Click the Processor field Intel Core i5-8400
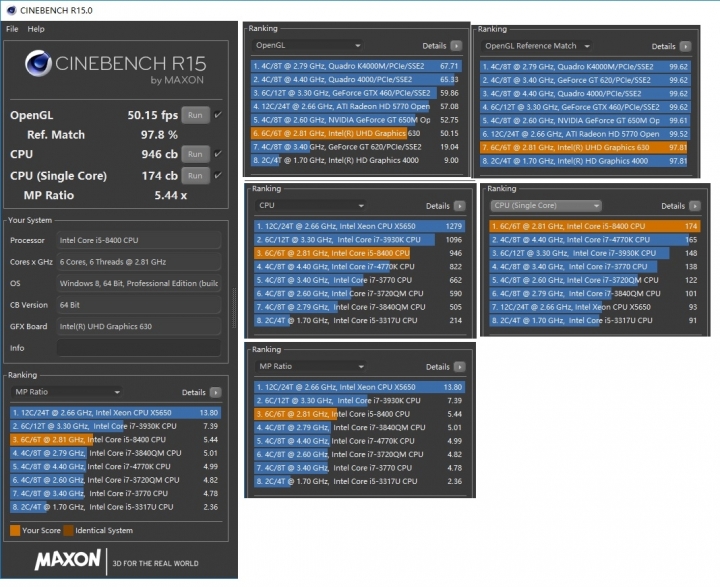Screen dimensions: 720x587 [x=139, y=240]
